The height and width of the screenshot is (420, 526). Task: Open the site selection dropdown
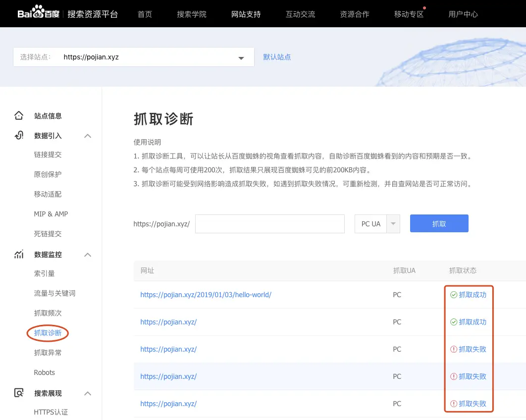[134, 57]
